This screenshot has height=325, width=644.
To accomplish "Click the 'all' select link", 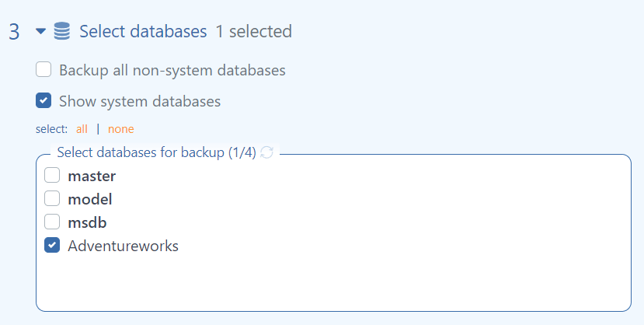I will [82, 129].
